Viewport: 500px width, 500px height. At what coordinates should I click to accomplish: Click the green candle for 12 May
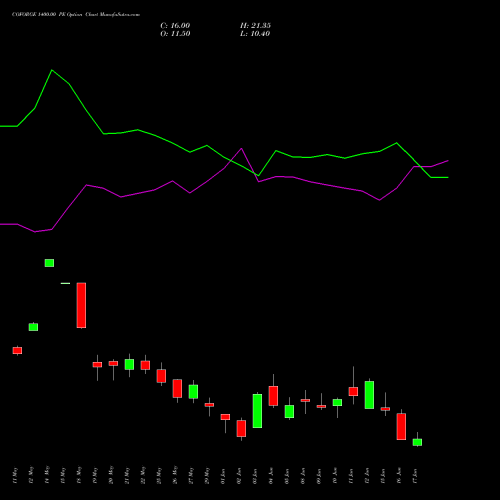(33, 327)
